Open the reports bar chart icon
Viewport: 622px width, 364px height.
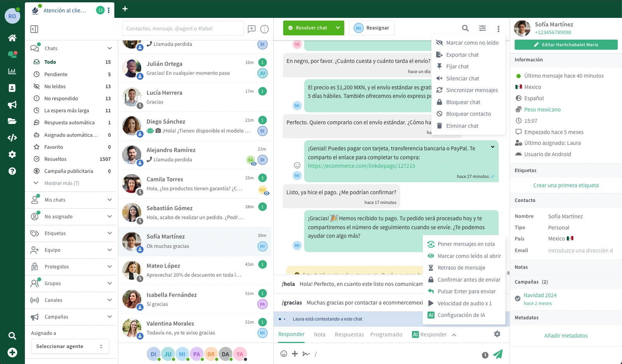click(12, 71)
